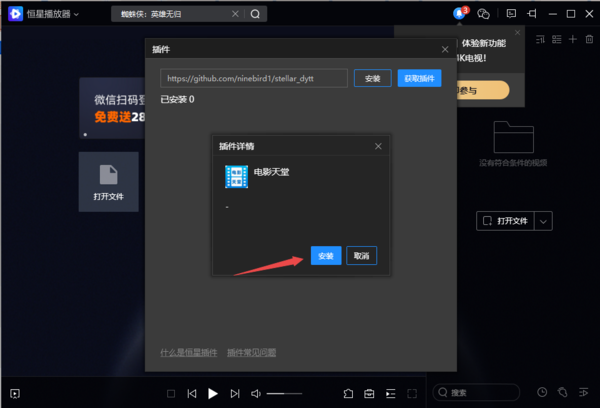Click the WeChat icon in title bar
The width and height of the screenshot is (600, 408).
coord(483,14)
